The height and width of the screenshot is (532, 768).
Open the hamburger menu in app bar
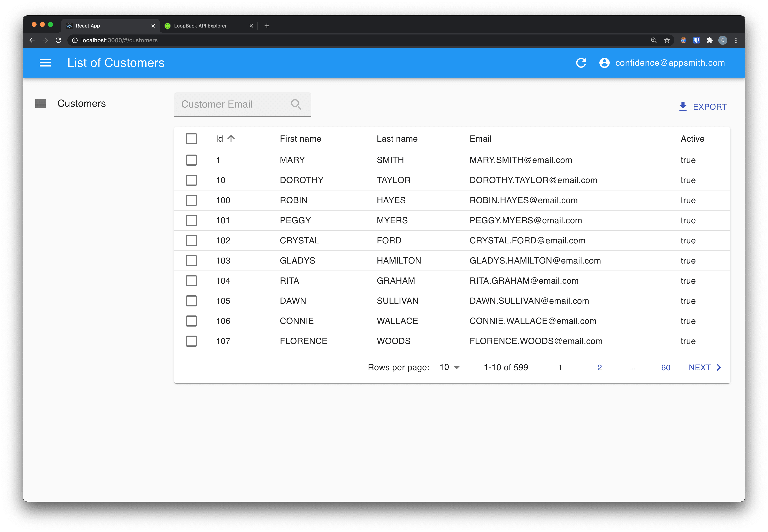[45, 63]
